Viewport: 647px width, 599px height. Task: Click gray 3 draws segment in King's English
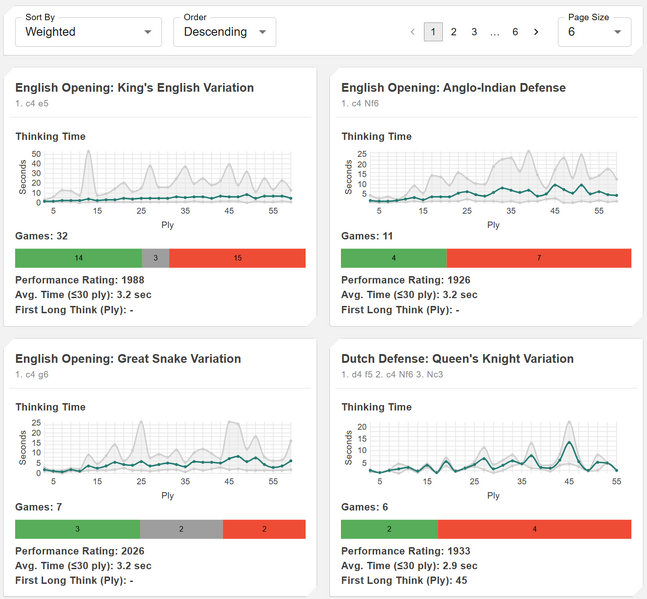click(x=155, y=258)
